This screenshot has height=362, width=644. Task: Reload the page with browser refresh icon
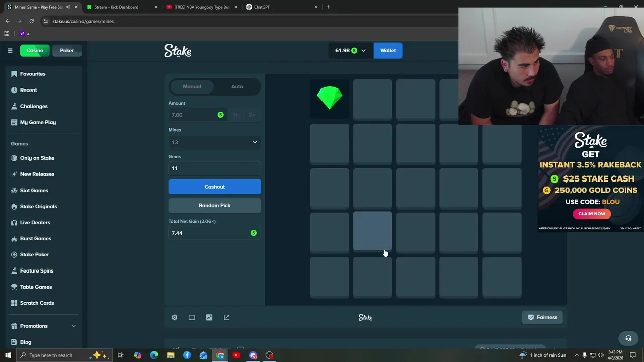point(31,21)
